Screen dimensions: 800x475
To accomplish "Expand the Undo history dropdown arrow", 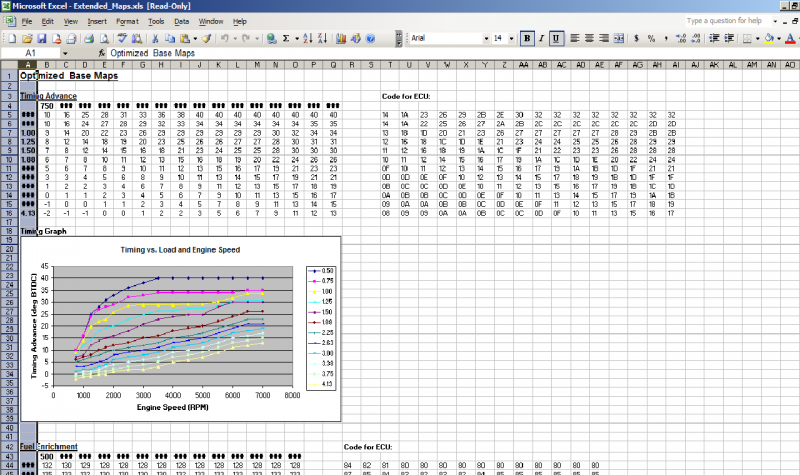I will tap(235, 38).
